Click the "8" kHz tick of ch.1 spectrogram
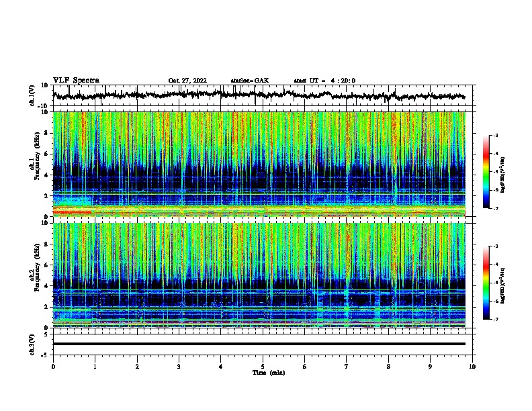 47,133
